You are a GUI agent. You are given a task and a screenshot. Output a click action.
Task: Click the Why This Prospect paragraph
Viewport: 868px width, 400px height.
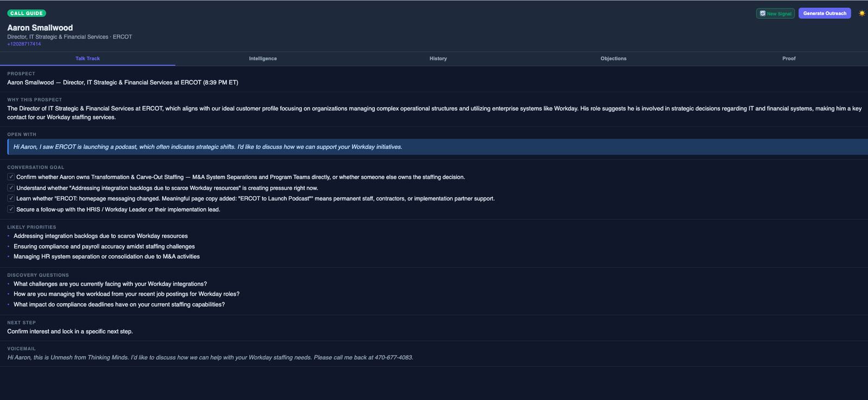[434, 113]
